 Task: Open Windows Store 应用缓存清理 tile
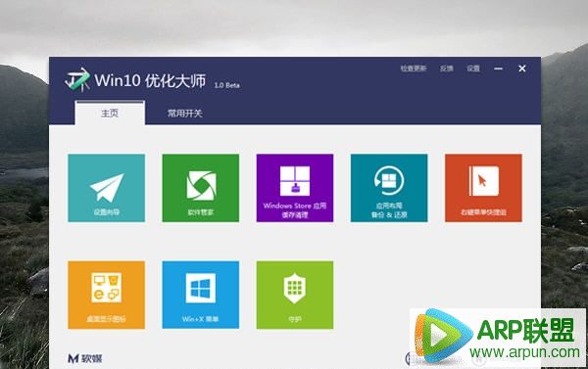pos(295,188)
